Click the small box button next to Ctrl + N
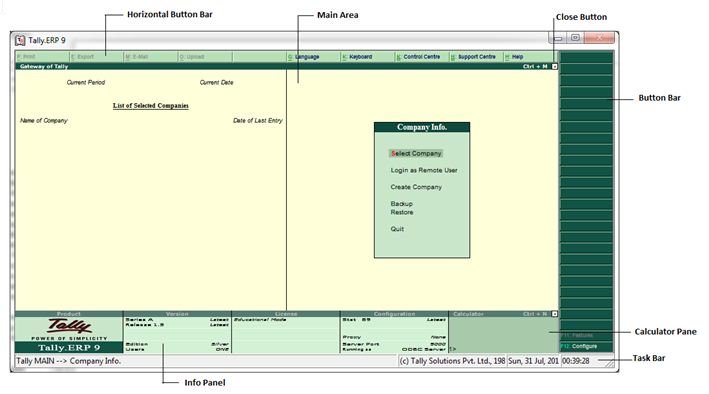The width and height of the screenshot is (709, 394). tap(555, 313)
